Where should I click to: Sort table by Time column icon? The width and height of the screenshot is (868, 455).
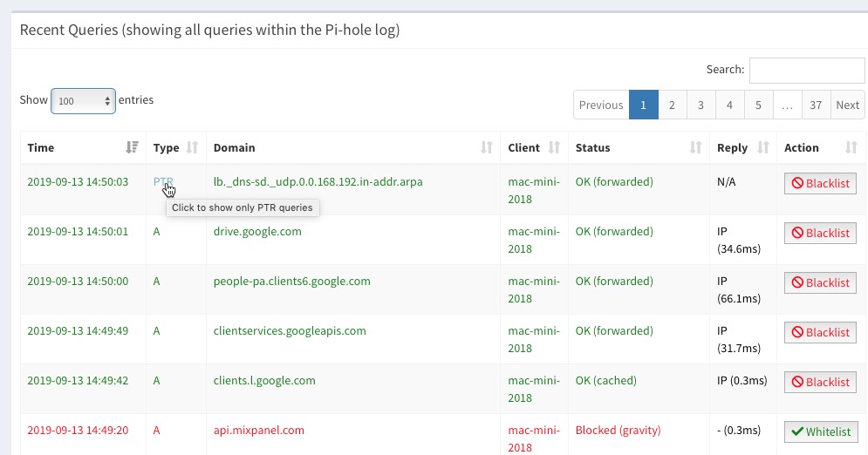coord(132,147)
